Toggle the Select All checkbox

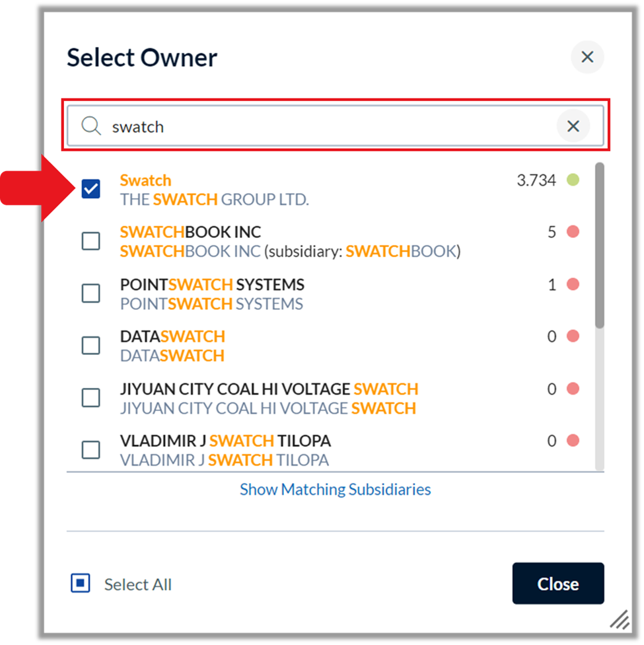click(x=80, y=584)
